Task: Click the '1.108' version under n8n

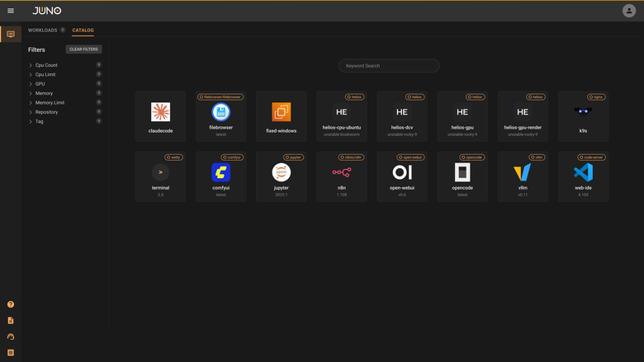Action: pos(342,195)
